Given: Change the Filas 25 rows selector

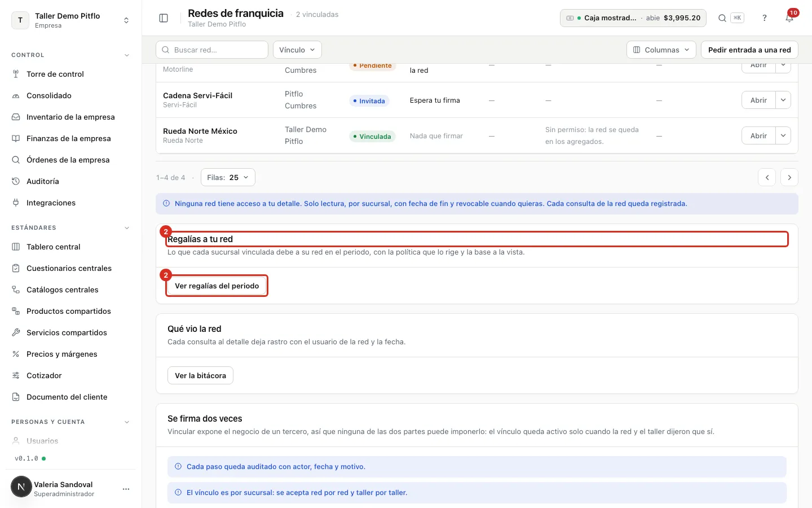Looking at the screenshot, I should tap(228, 177).
